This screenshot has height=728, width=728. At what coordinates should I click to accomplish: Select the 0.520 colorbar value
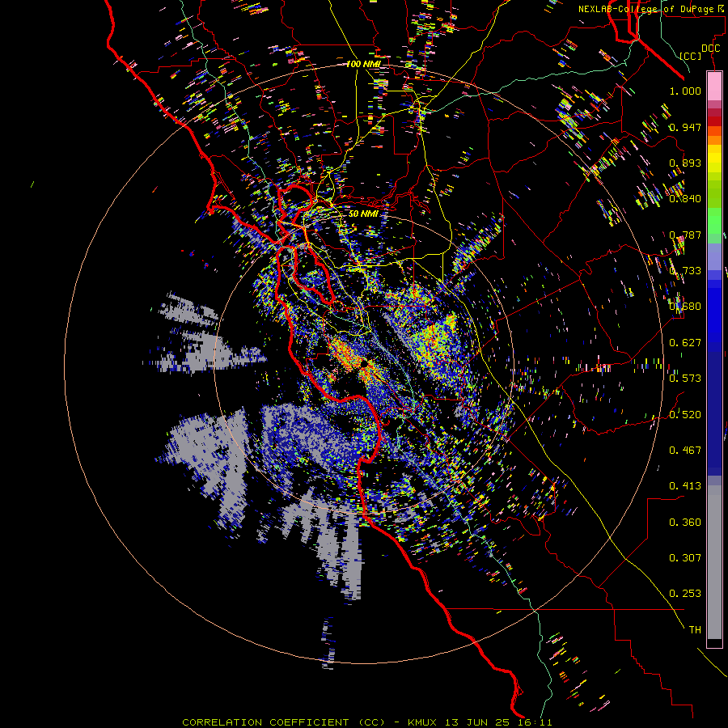pos(685,414)
